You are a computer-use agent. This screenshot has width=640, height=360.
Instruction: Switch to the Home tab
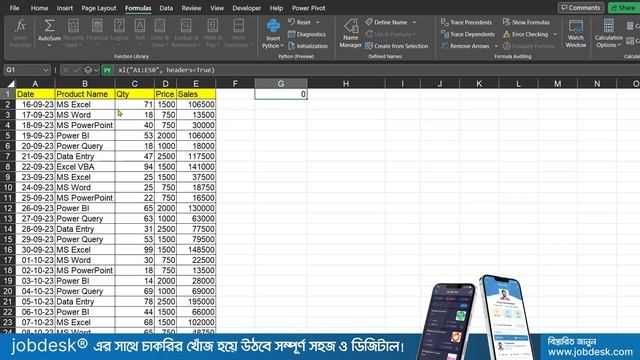pyautogui.click(x=39, y=8)
